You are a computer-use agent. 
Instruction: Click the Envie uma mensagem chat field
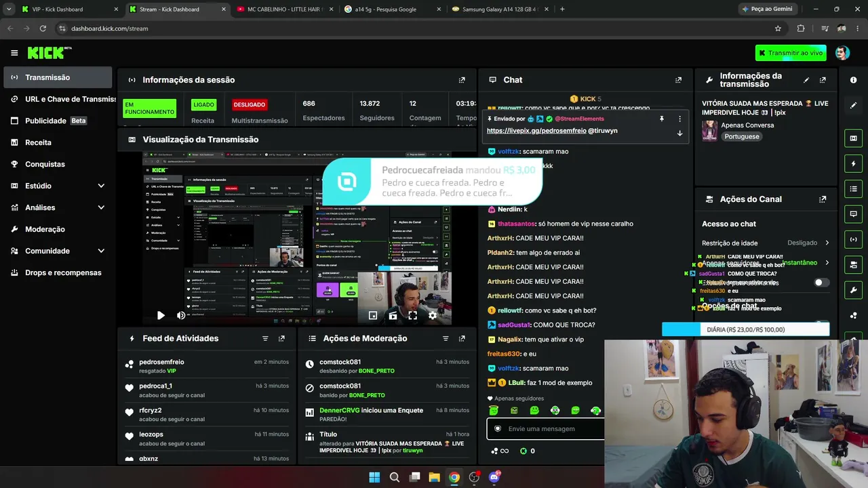coord(546,428)
